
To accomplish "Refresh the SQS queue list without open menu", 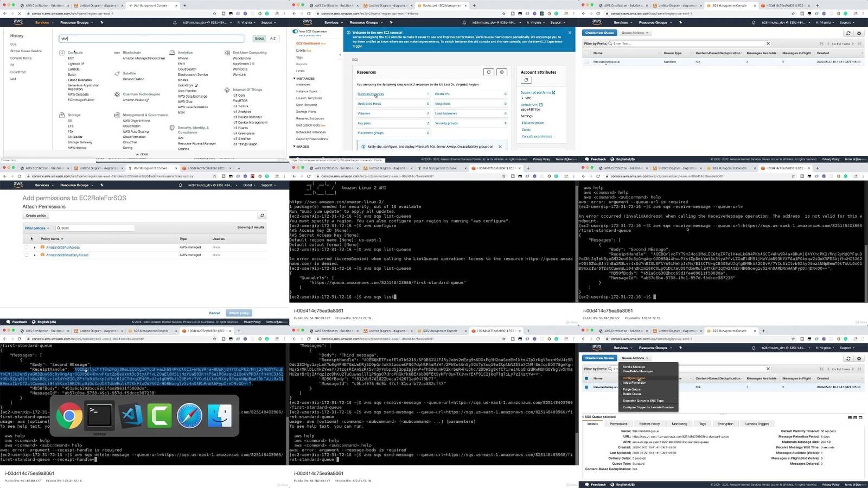I will (x=848, y=33).
